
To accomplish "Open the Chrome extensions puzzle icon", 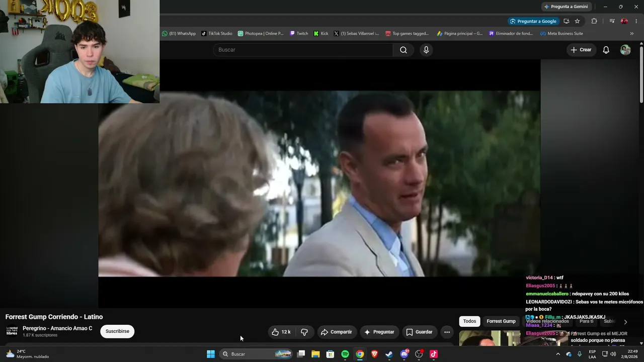I will (x=594, y=21).
